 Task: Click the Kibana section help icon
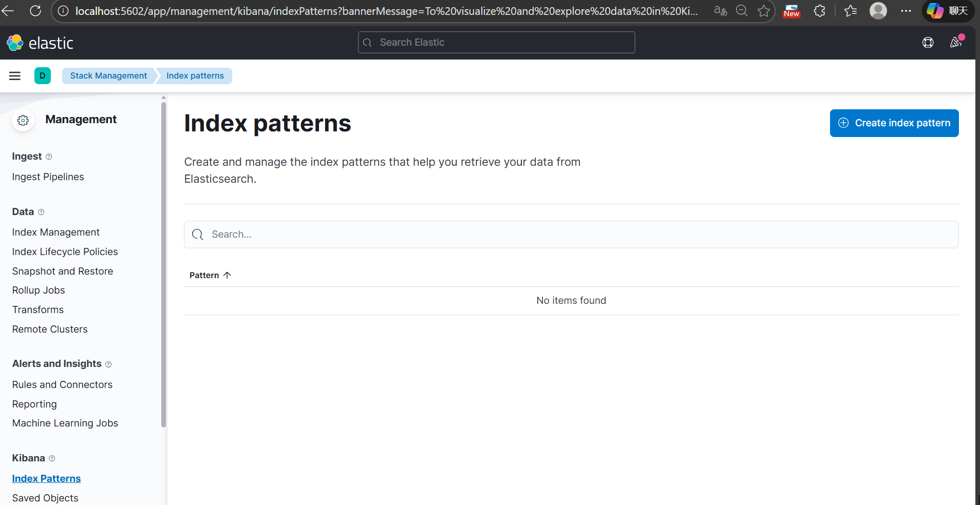(x=52, y=458)
